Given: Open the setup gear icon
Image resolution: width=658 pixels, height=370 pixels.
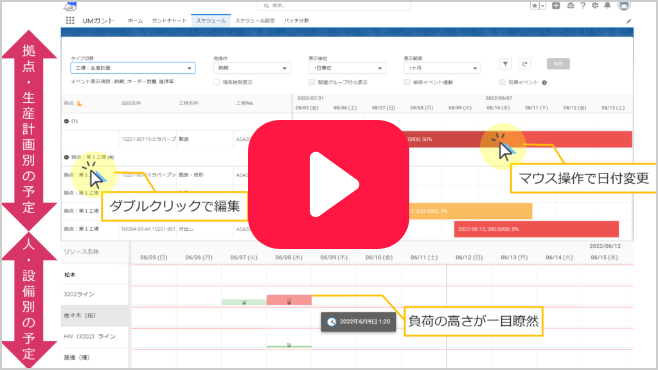Looking at the screenshot, I should [595, 5].
